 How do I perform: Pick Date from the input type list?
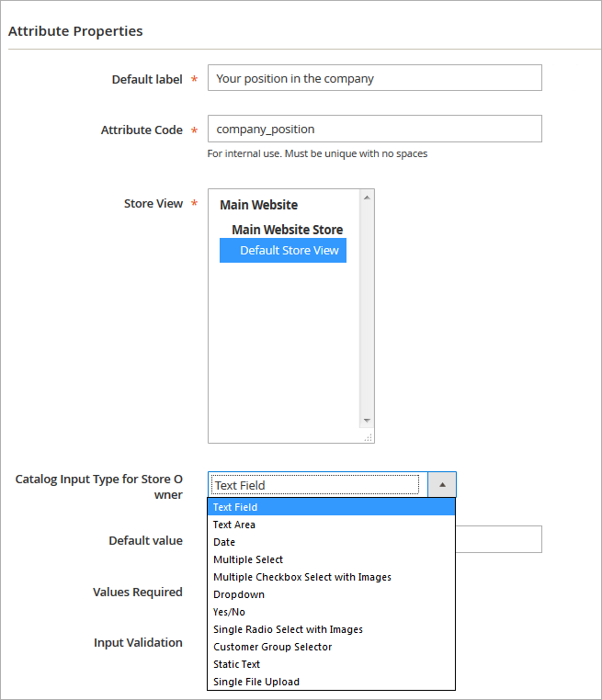(x=224, y=542)
